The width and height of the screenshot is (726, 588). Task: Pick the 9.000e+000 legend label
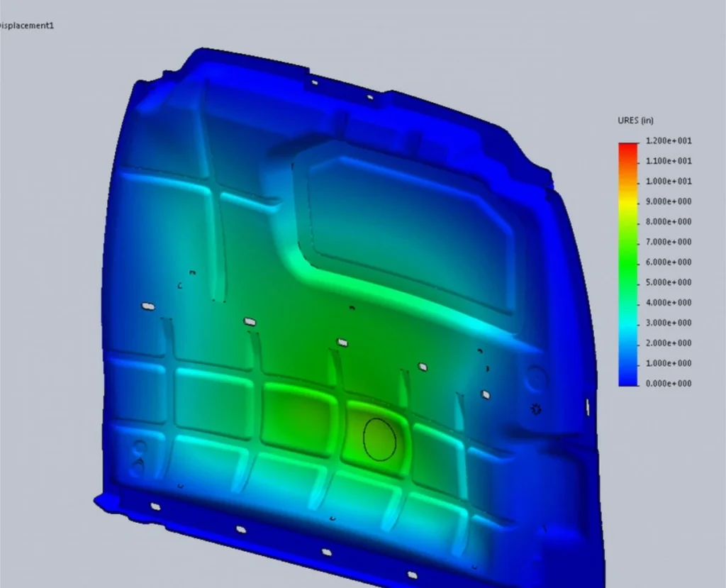point(669,202)
